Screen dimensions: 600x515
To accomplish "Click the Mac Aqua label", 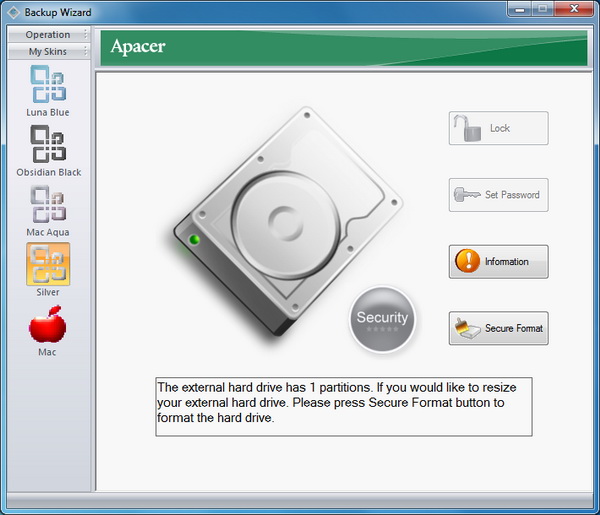I will point(48,232).
